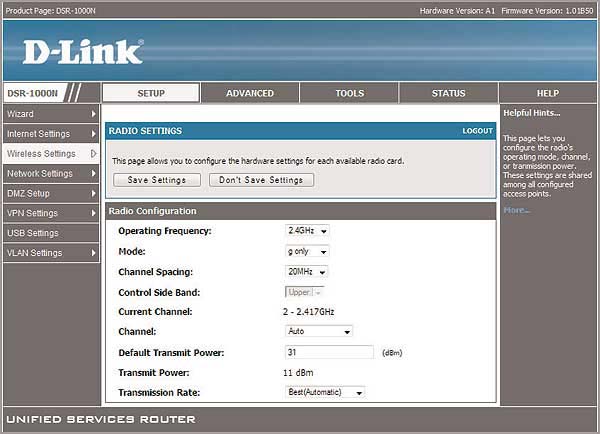This screenshot has height=434, width=600.
Task: Click the disabled Control Side Band dropdown
Action: [305, 292]
